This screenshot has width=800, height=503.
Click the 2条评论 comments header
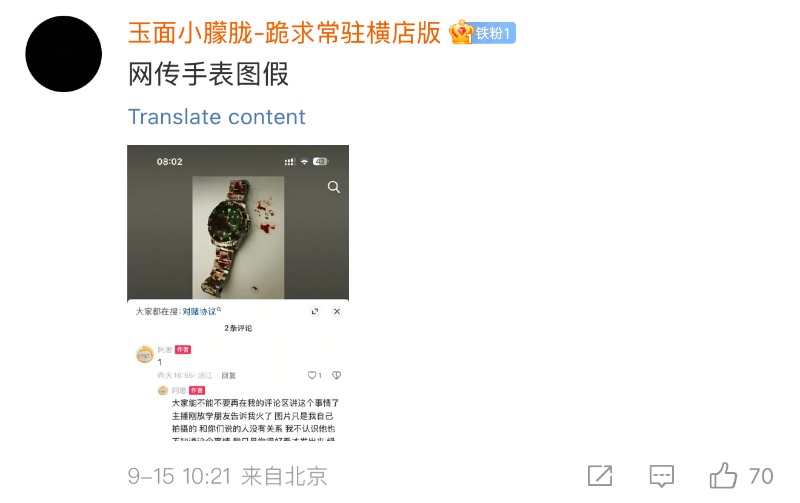point(238,328)
